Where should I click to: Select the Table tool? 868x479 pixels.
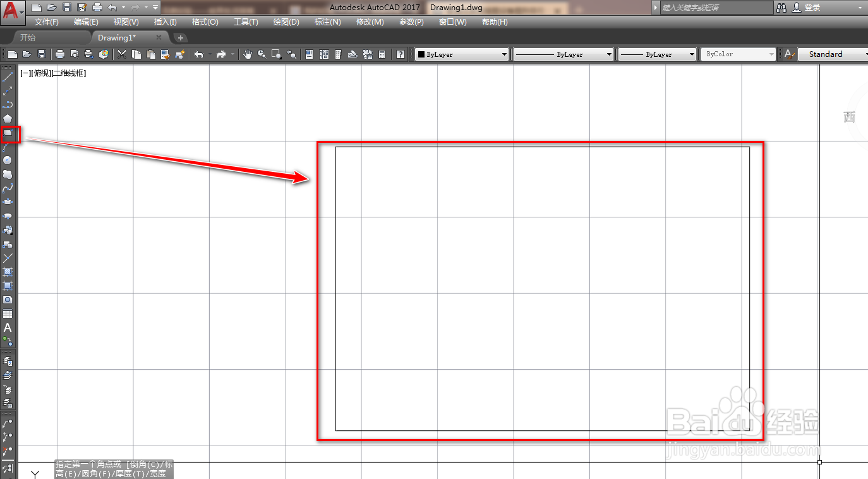coord(8,313)
